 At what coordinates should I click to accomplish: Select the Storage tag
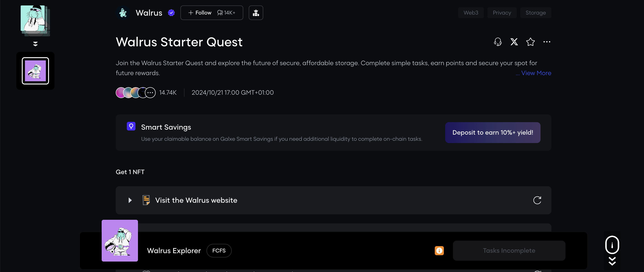pyautogui.click(x=536, y=13)
